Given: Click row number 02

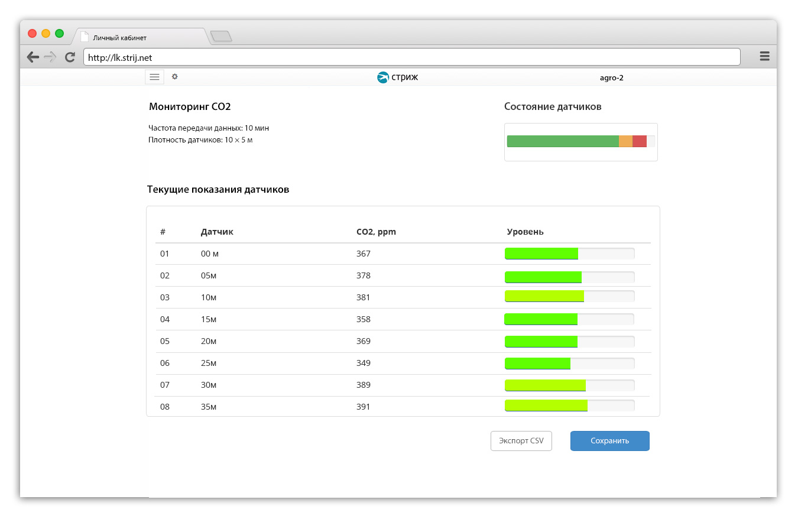Looking at the screenshot, I should point(165,275).
